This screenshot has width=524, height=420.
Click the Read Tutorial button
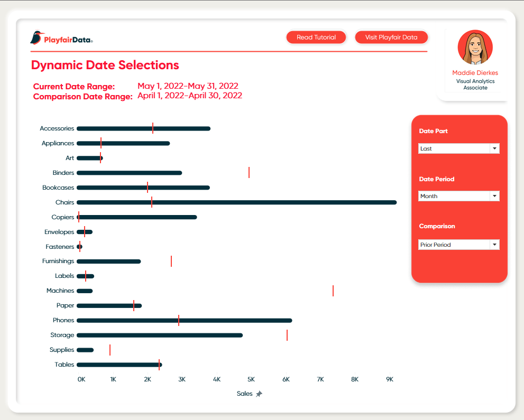pyautogui.click(x=316, y=37)
